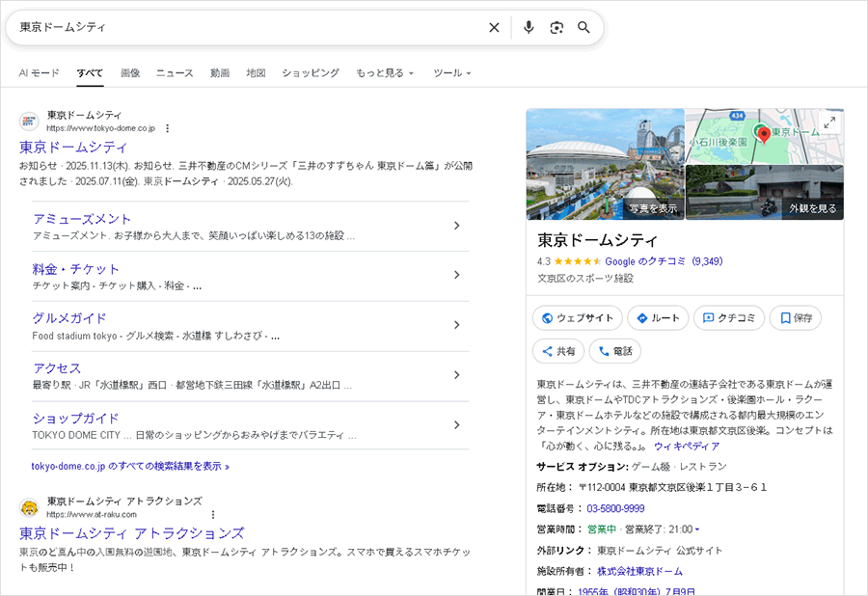Open the ウィキペディア link
868x596 pixels.
(687, 447)
